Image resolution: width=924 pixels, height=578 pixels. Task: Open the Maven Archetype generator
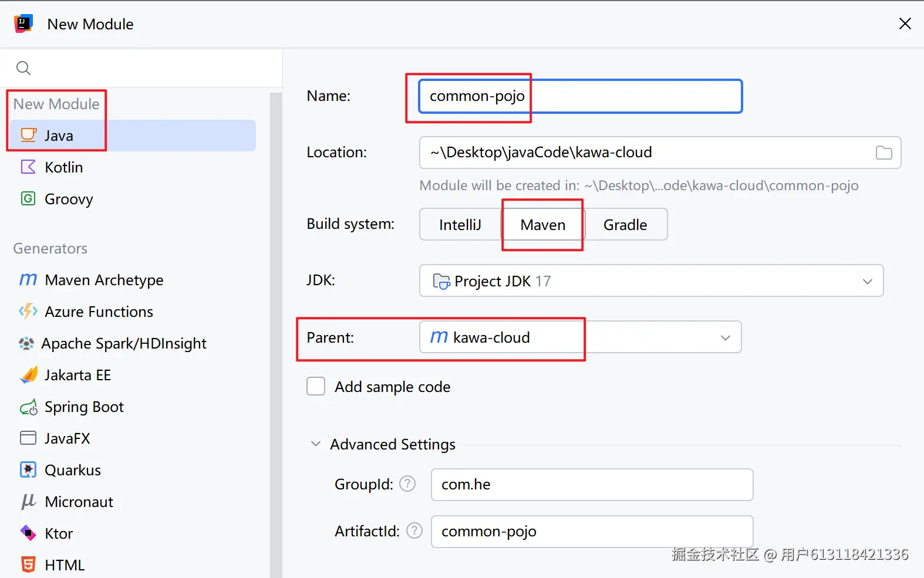pos(103,280)
